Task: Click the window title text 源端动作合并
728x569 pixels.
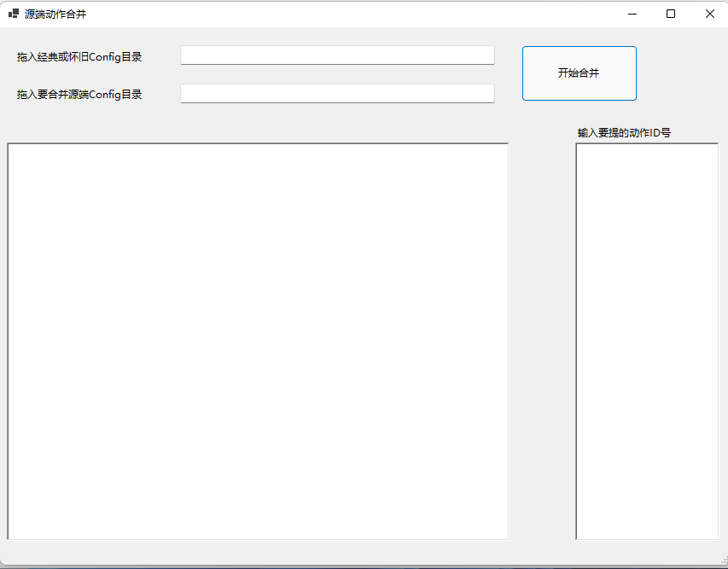Action: 55,14
